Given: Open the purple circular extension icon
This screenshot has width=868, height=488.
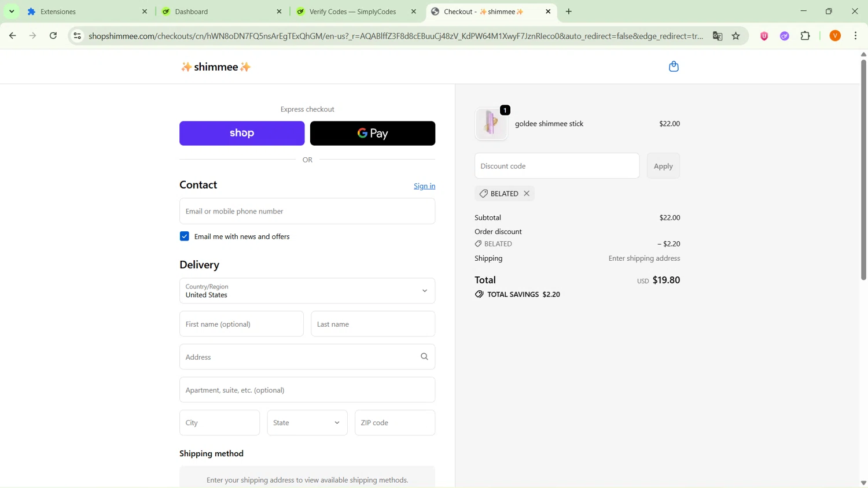Looking at the screenshot, I should tap(785, 36).
